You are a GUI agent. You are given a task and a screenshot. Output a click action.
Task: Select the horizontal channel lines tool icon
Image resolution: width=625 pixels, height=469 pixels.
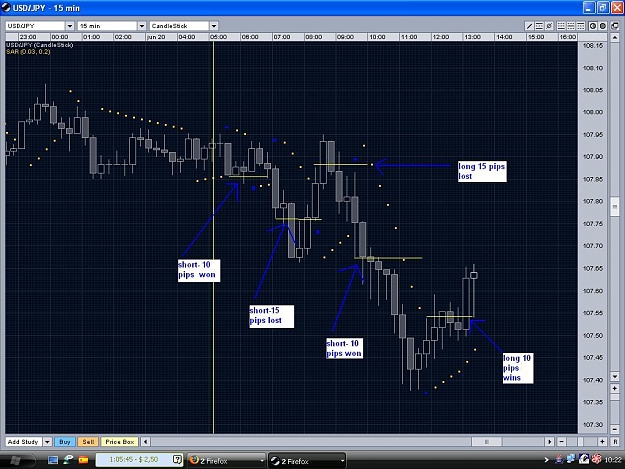click(x=539, y=26)
